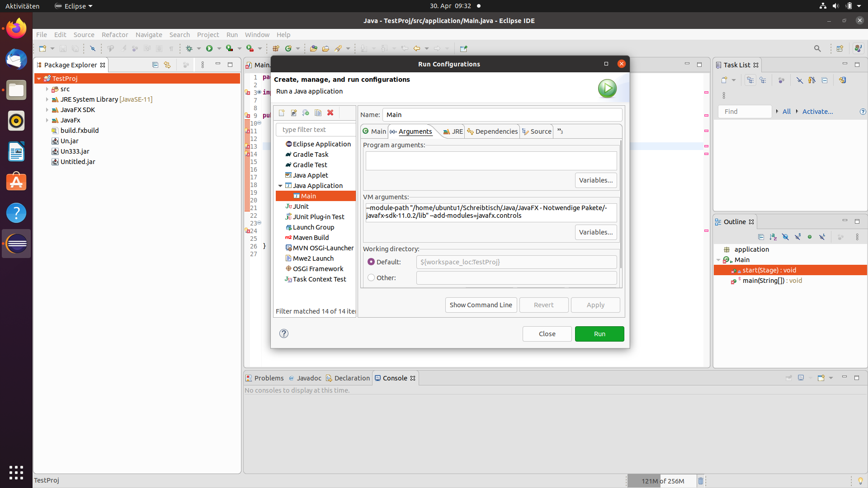Click New launch configuration icon in dialog
This screenshot has width=868, height=488.
click(x=282, y=113)
